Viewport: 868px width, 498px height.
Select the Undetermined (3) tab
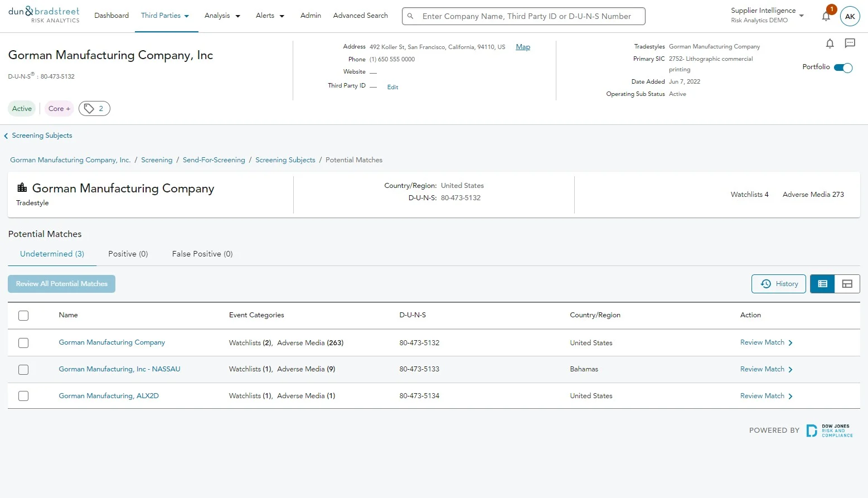52,254
